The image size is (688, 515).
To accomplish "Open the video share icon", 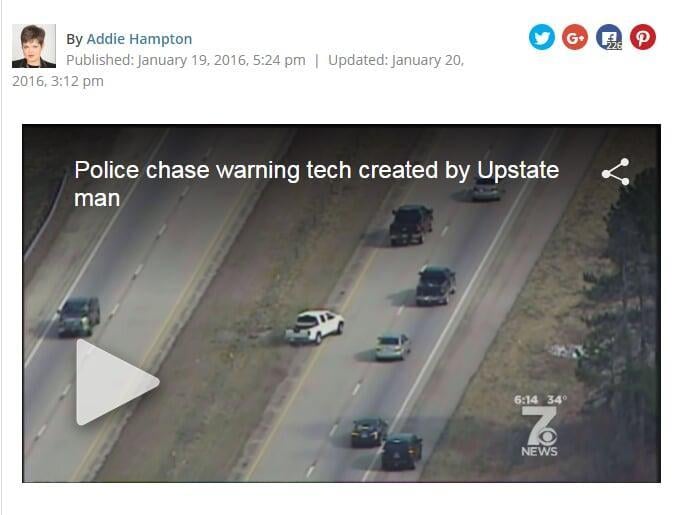I will (x=616, y=172).
